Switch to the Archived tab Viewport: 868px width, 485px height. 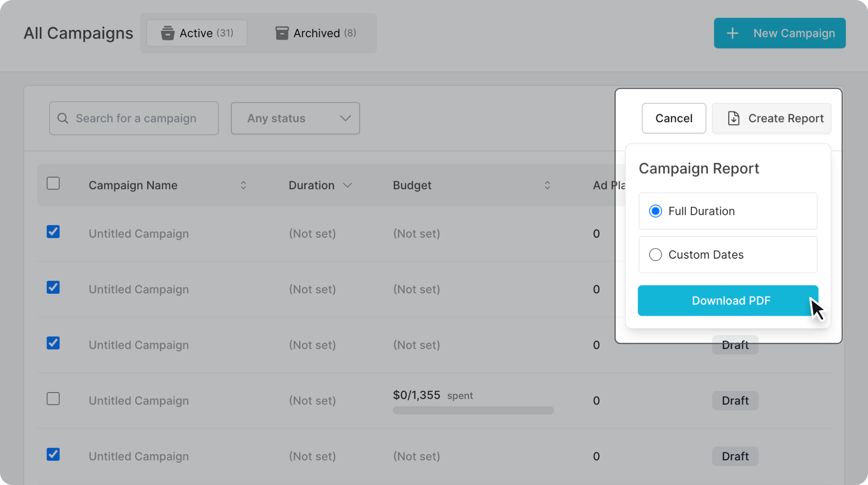click(x=315, y=33)
